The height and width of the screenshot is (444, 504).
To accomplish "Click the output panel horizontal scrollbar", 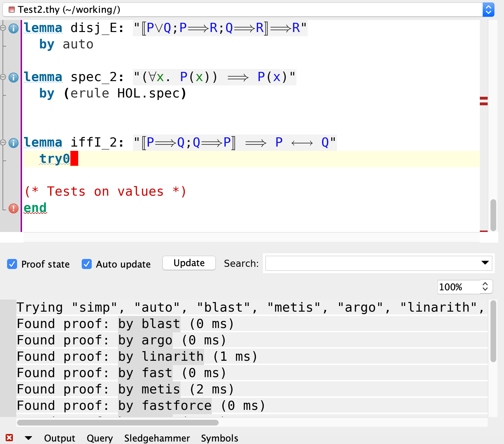I will pos(118,423).
